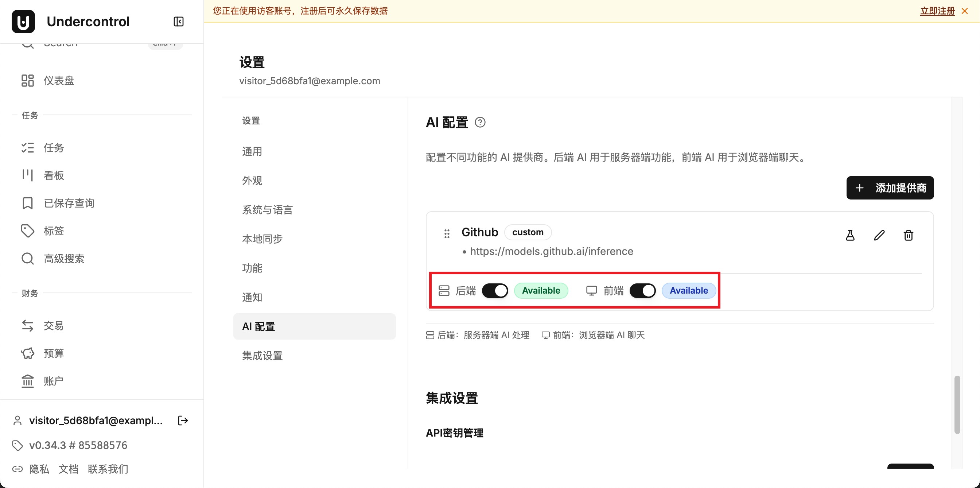This screenshot has width=980, height=488.
Task: Click the settings vertical scrollbar thumb
Action: pos(957,404)
